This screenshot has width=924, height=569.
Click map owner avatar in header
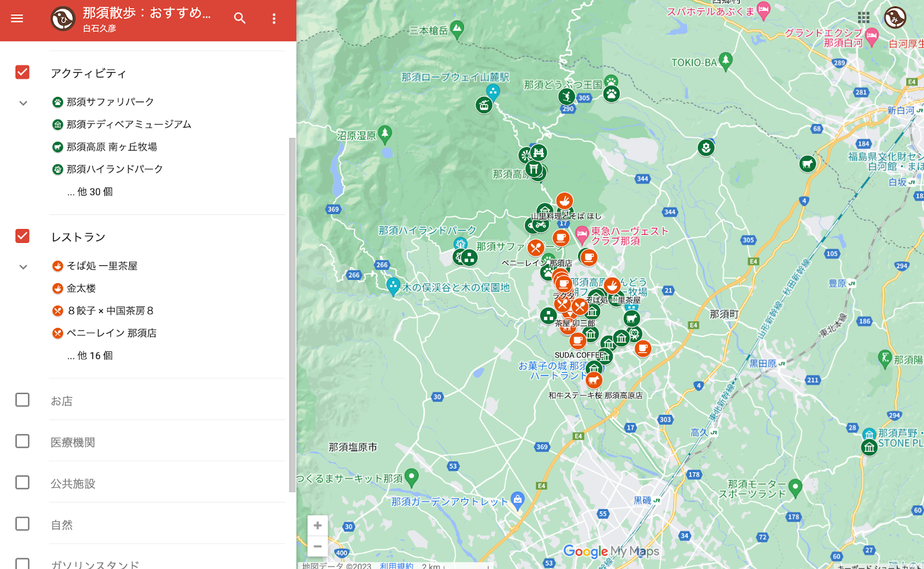(63, 18)
